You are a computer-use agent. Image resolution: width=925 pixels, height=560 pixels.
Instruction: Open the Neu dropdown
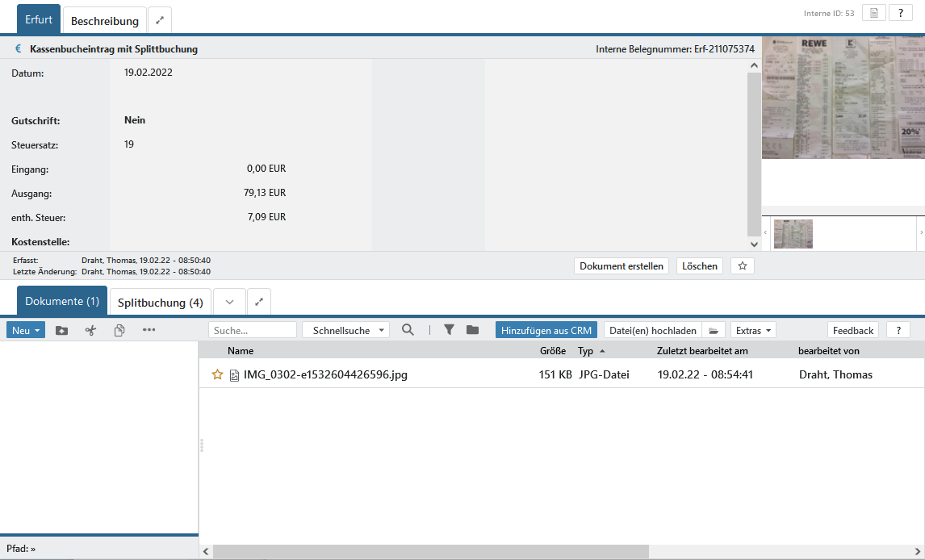click(26, 330)
